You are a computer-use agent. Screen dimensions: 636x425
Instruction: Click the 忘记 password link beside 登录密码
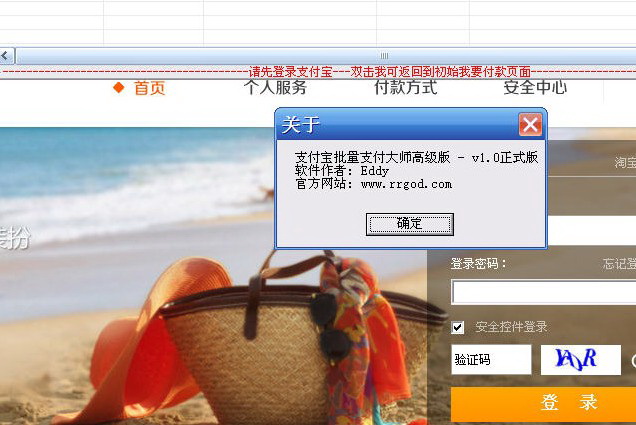619,264
